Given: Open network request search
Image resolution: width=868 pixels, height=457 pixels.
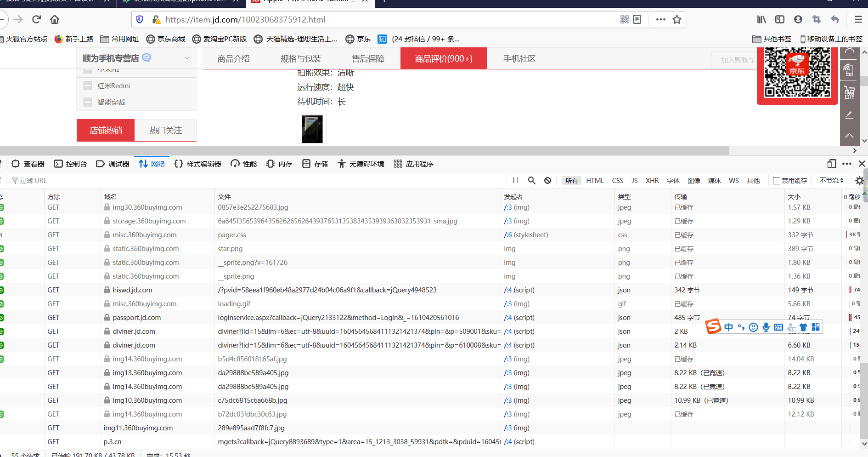Looking at the screenshot, I should 532,181.
